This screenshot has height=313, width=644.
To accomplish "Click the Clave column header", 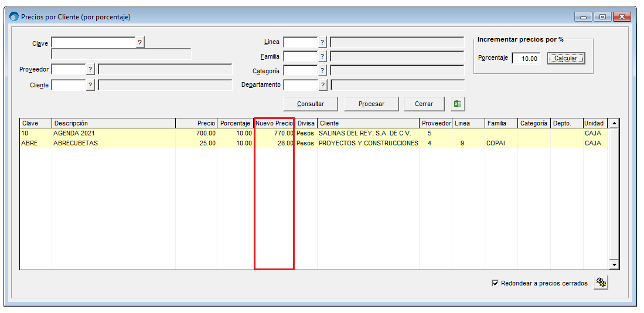I will [36, 123].
